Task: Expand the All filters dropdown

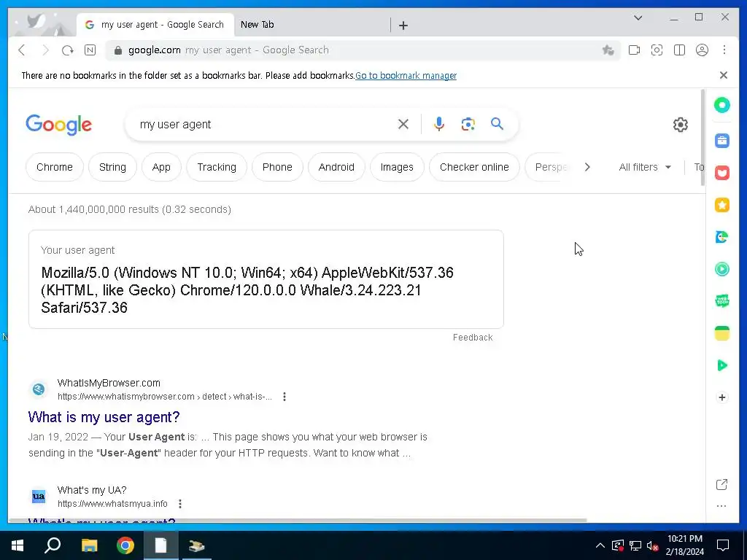Action: point(645,167)
